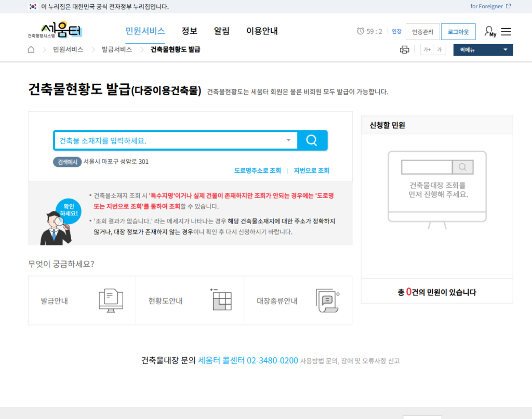Click the home icon in the breadcrumb
This screenshot has height=419, width=532.
[31, 49]
